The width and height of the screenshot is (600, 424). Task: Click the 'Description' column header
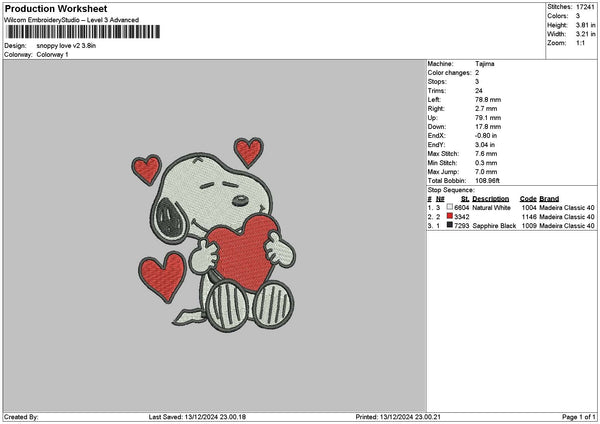click(491, 199)
